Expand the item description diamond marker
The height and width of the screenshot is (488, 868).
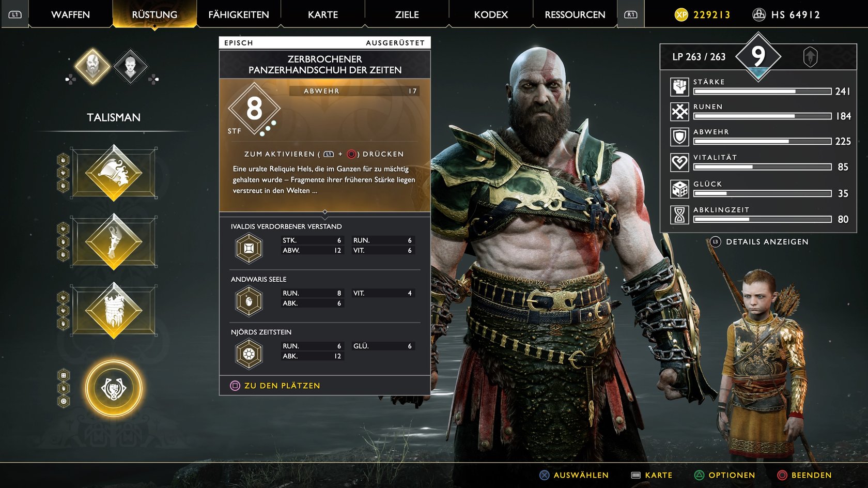click(325, 212)
